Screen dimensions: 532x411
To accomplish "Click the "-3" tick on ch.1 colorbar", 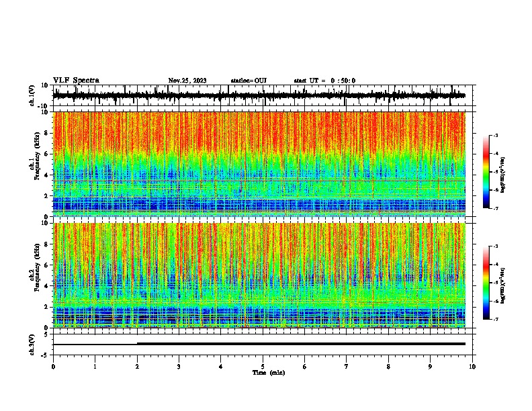I will 495,135.
